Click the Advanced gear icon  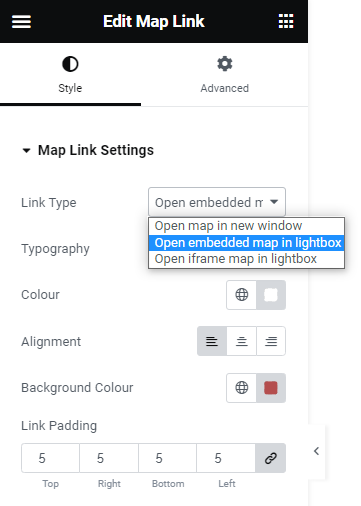pyautogui.click(x=225, y=64)
